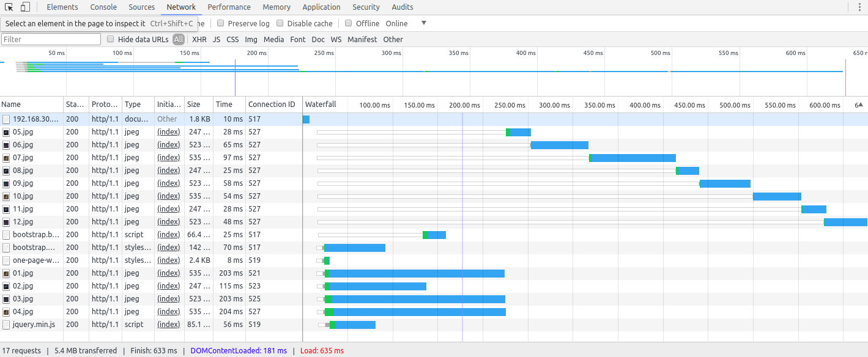This screenshot has height=357, width=868.
Task: Select the All filter button
Action: click(178, 39)
